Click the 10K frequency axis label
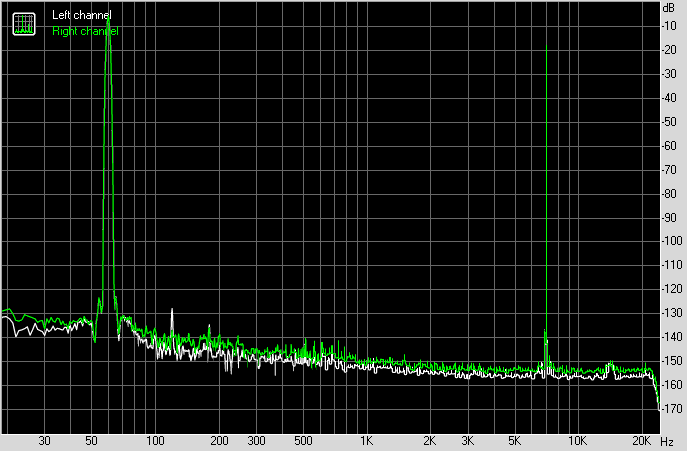The height and width of the screenshot is (451, 687). (577, 441)
